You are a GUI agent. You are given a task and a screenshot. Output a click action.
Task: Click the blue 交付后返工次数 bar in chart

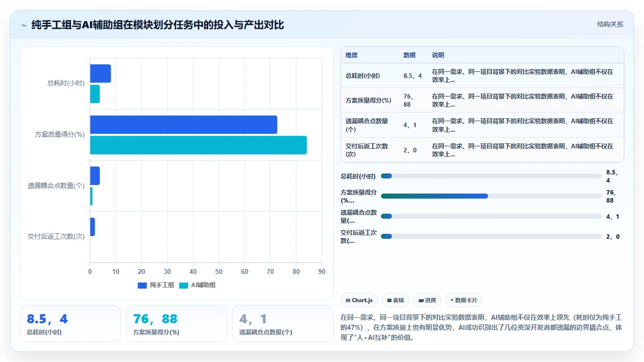pyautogui.click(x=92, y=227)
